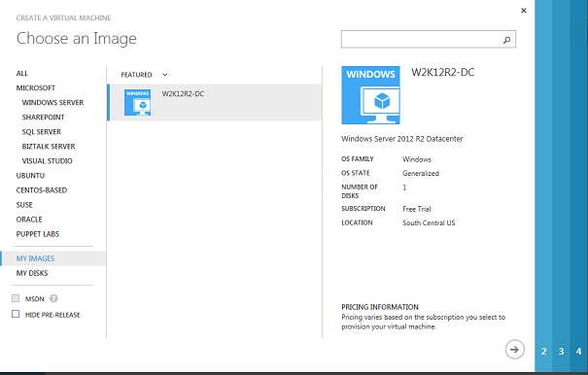Viewport: 588px width, 375px height.
Task: Jump to wizard step 2
Action: [543, 352]
